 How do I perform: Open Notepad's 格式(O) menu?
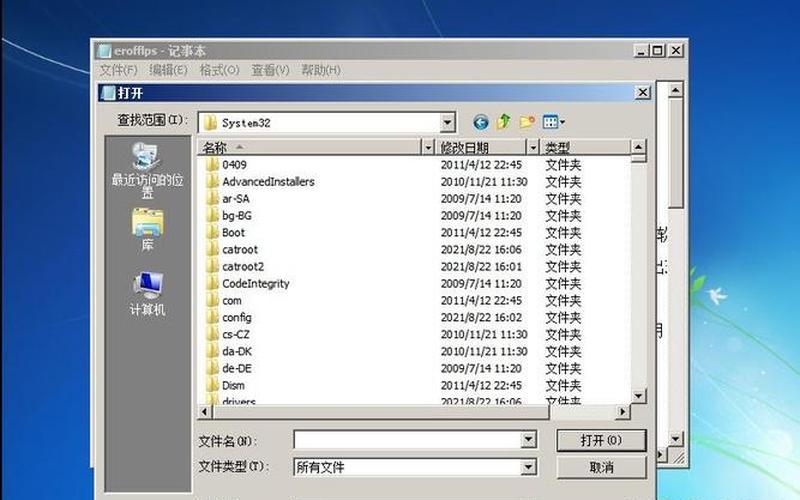[219, 70]
